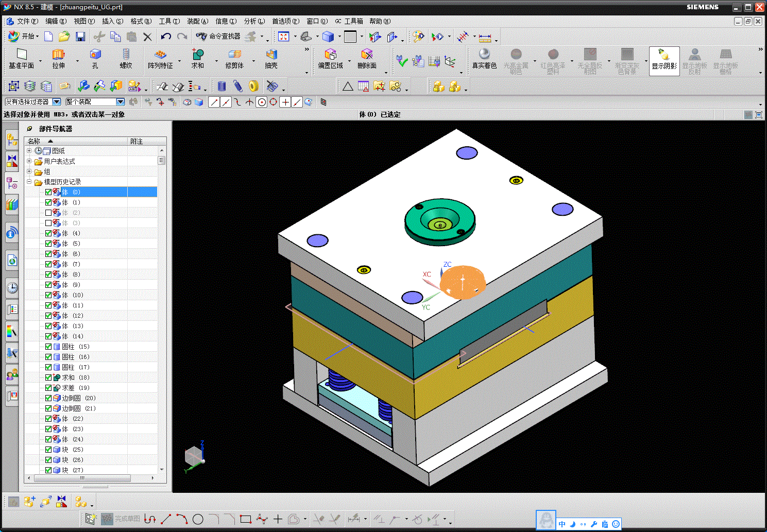Uncheck the checkbox for 体 (1)
767x532 pixels.
[x=48, y=202]
